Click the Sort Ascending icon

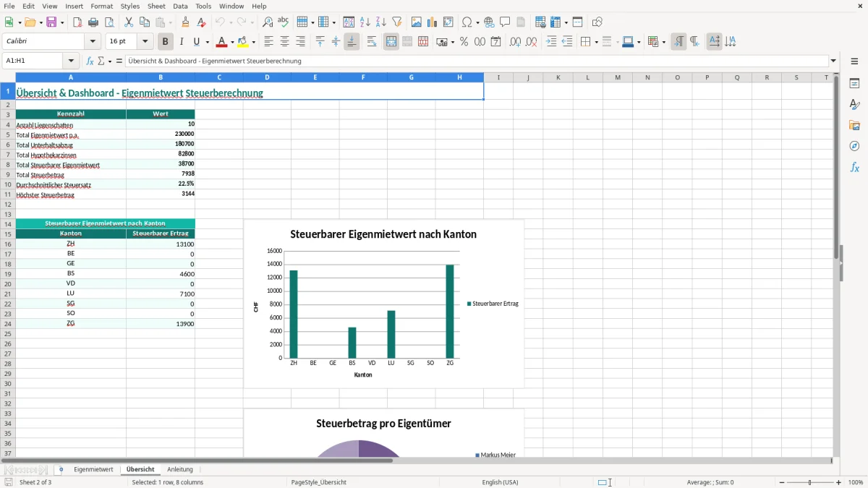pos(365,22)
